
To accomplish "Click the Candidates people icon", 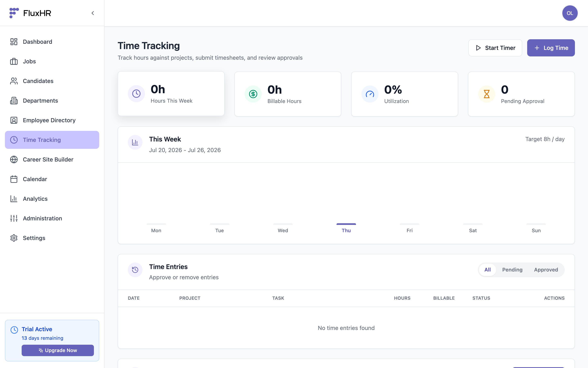I will point(14,81).
